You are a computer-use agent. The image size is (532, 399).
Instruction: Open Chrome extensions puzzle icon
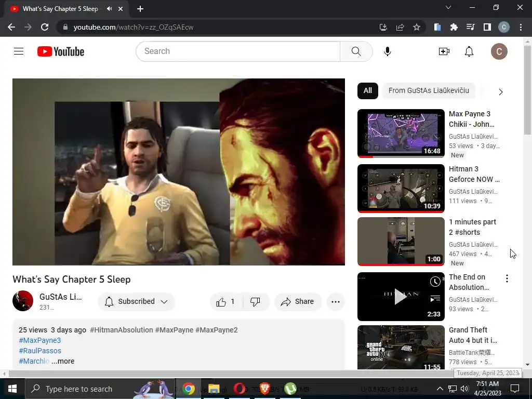(x=454, y=27)
